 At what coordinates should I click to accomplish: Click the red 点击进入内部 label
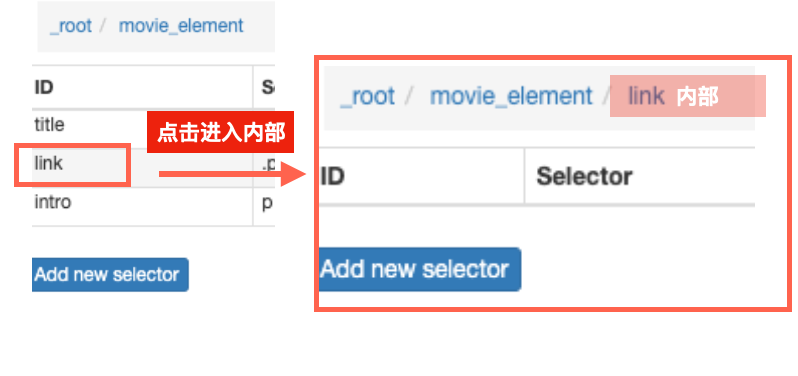coord(220,132)
